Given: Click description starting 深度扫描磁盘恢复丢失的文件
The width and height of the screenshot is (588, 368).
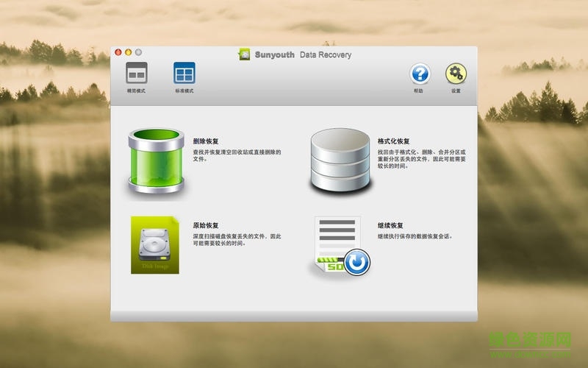Looking at the screenshot, I should point(237,240).
